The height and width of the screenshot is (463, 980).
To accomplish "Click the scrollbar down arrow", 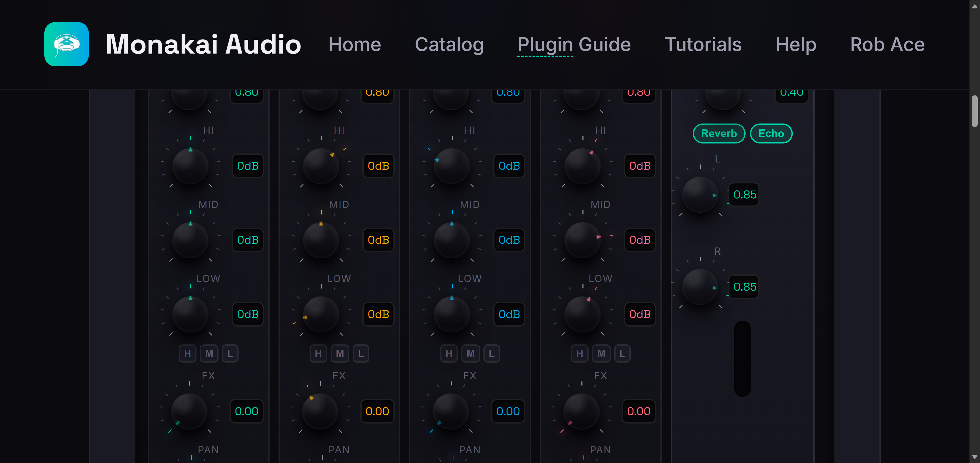I will tap(974, 457).
